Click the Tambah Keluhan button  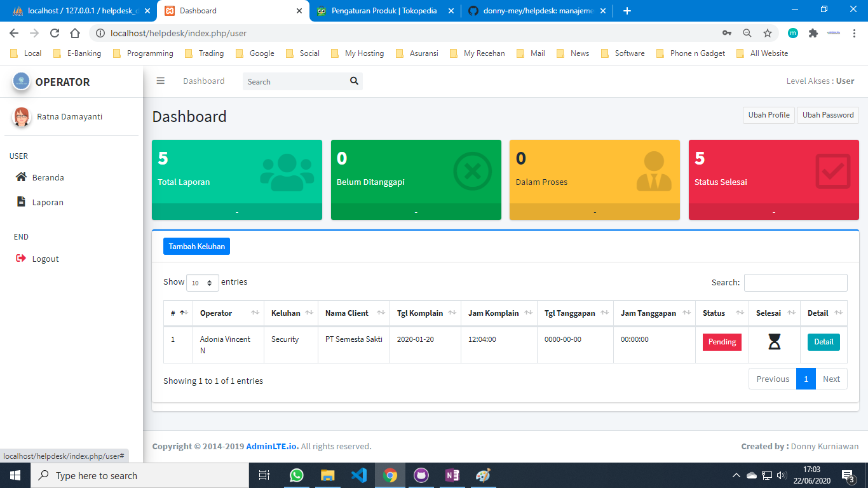[196, 247]
